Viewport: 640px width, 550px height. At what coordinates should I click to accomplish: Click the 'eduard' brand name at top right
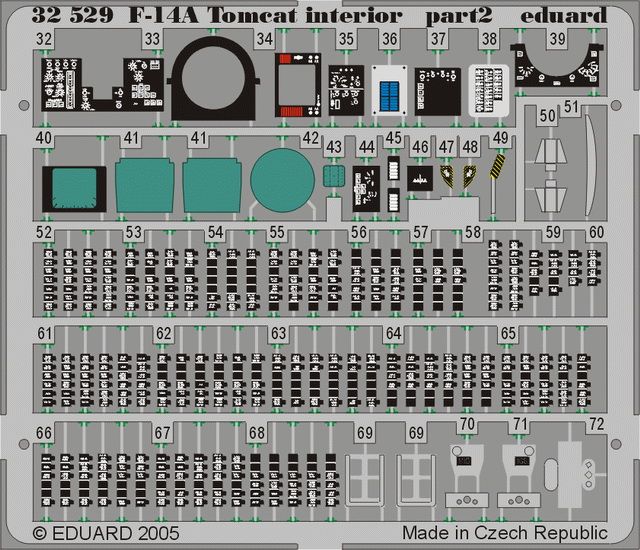tap(564, 15)
